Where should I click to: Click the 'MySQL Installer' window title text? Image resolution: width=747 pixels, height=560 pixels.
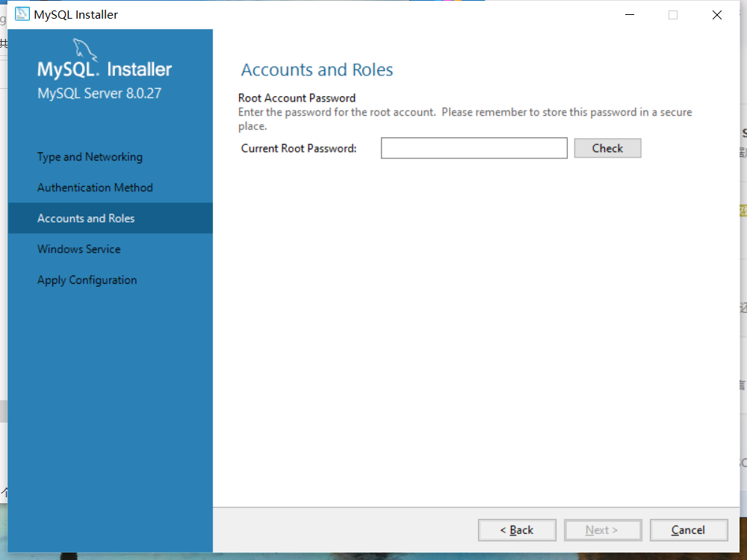75,15
